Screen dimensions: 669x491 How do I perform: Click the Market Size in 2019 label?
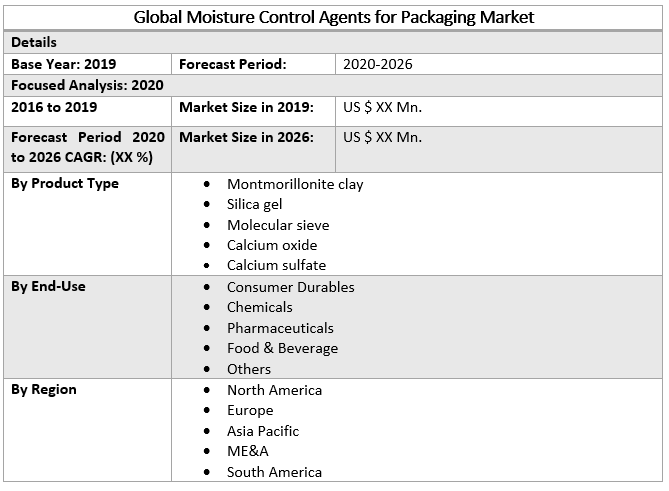pos(246,107)
